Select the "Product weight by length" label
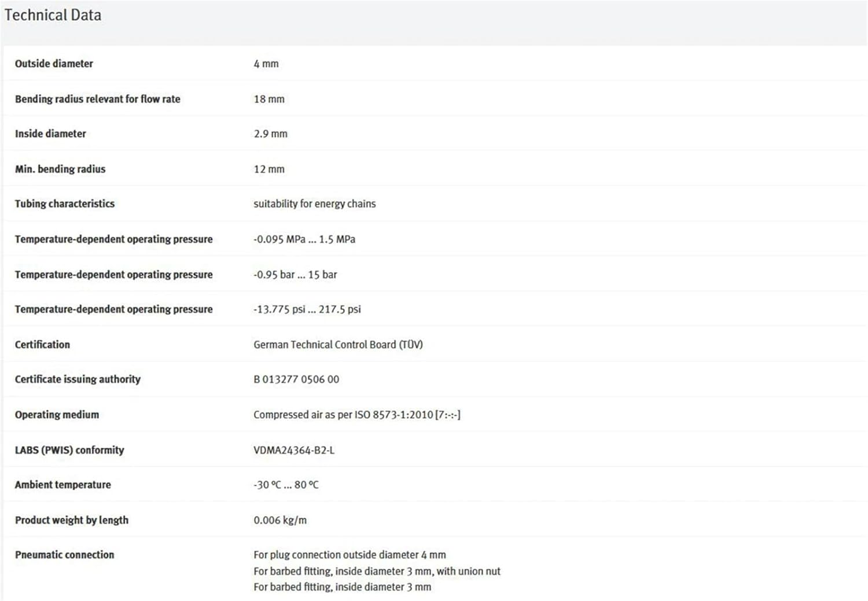 [72, 519]
